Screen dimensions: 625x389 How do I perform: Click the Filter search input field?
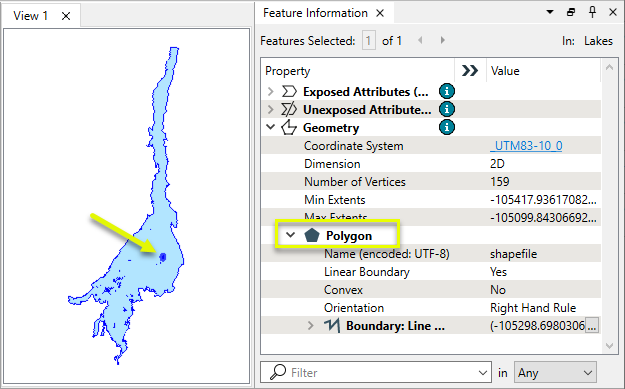point(375,373)
